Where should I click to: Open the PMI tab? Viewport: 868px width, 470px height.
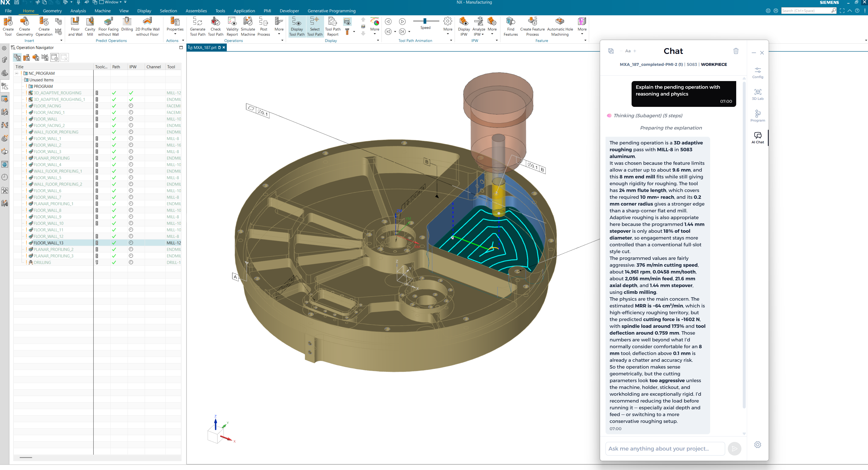click(x=267, y=11)
